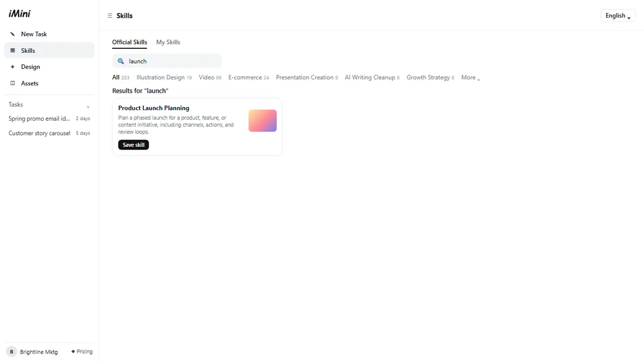Save the Product Launch Planning skill
Screen dimensions: 644x362
134,145
